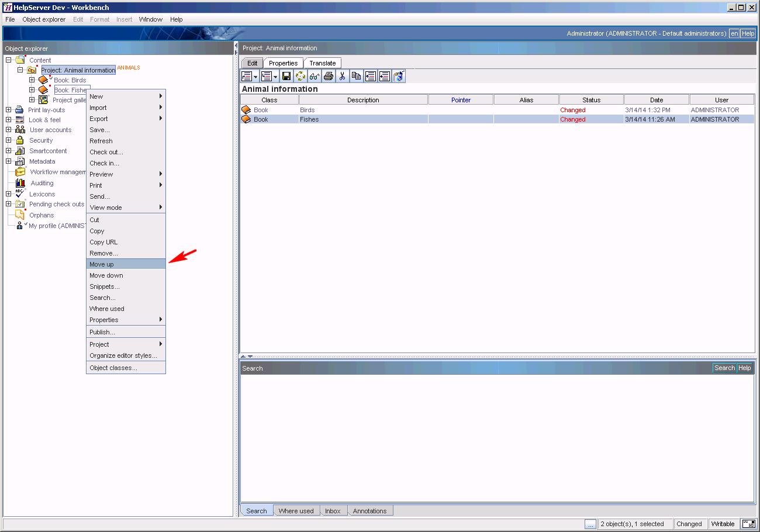Click the Birds description cell
The height and width of the screenshot is (532, 760).
click(x=363, y=110)
